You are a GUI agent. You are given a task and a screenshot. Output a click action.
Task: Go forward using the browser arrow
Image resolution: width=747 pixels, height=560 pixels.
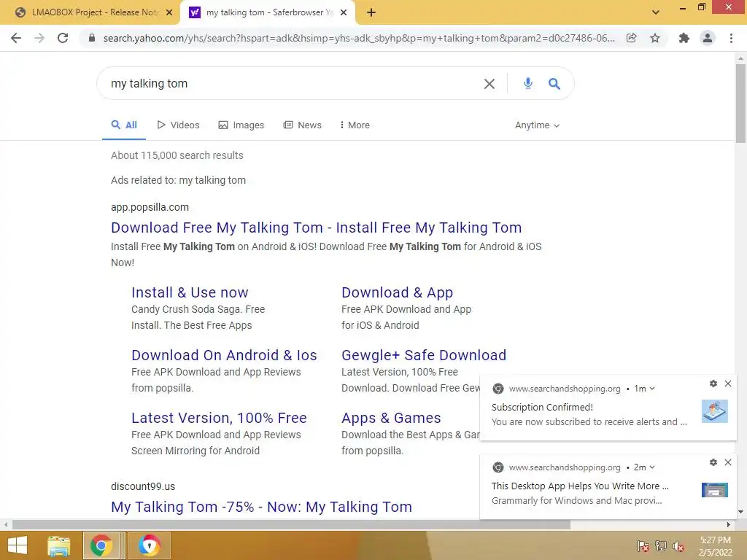[x=39, y=38]
